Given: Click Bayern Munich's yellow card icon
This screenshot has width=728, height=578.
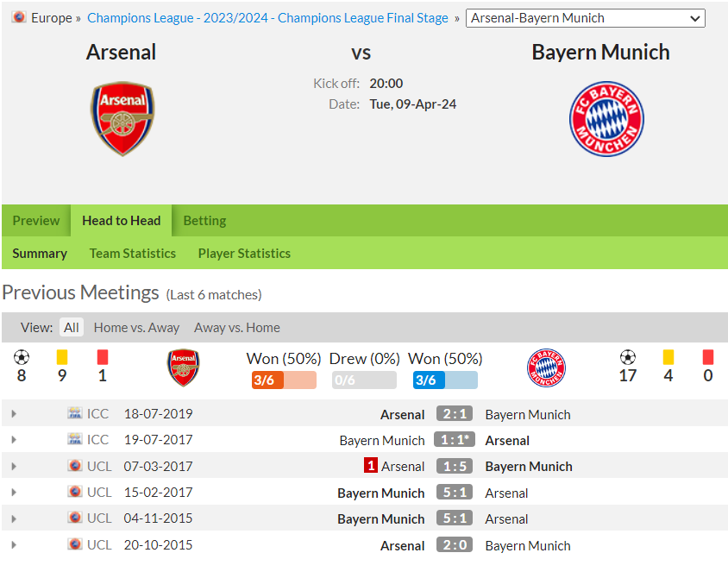Looking at the screenshot, I should (668, 357).
